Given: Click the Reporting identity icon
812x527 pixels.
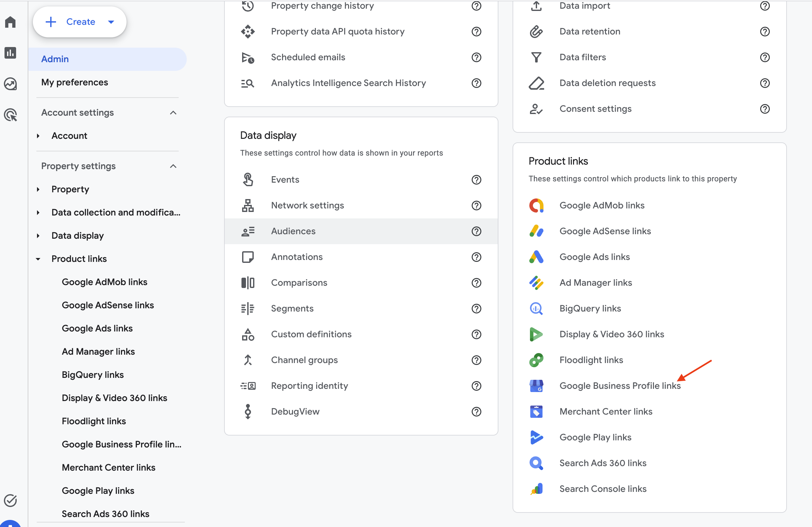Looking at the screenshot, I should click(x=248, y=386).
